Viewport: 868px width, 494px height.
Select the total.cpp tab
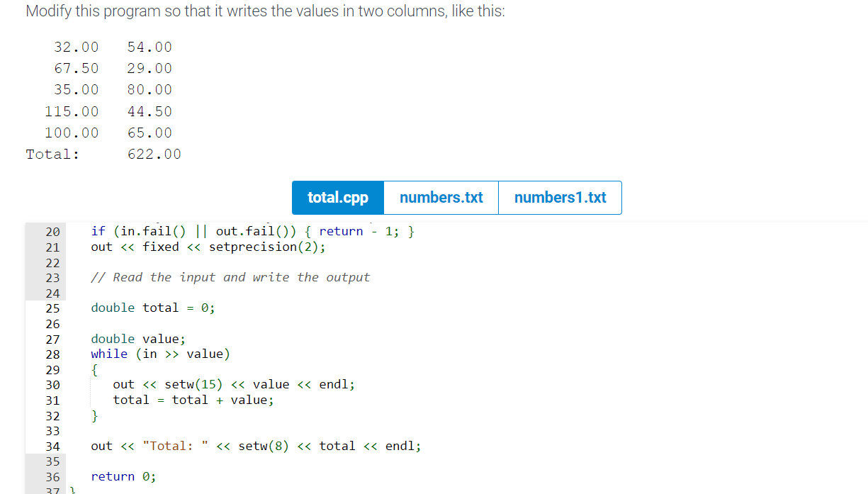338,198
